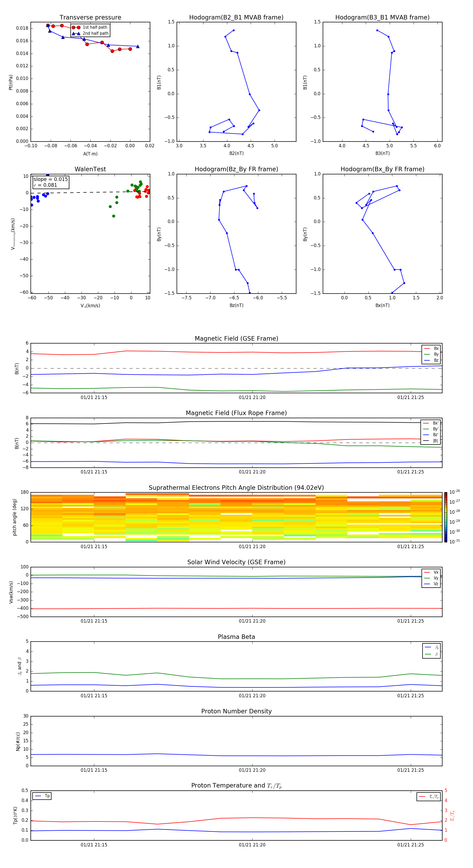Click the 'WalenTest' plot title
Viewport: 473px width, 868px height.
point(90,169)
